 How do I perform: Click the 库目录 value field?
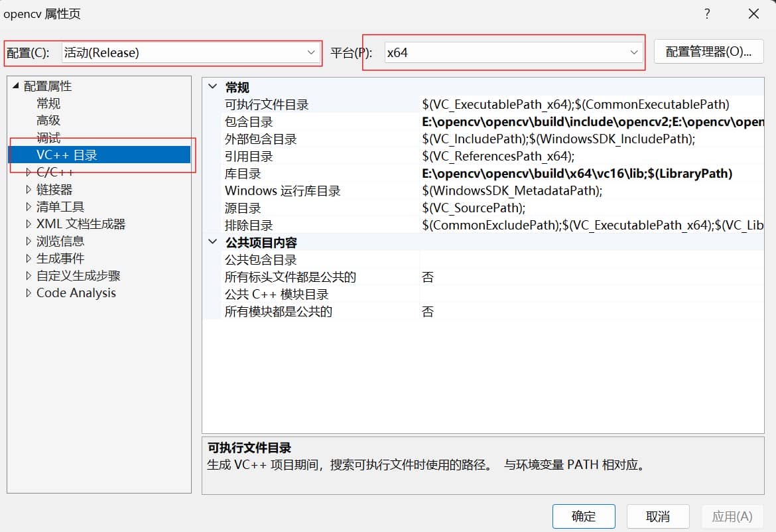[x=590, y=174]
